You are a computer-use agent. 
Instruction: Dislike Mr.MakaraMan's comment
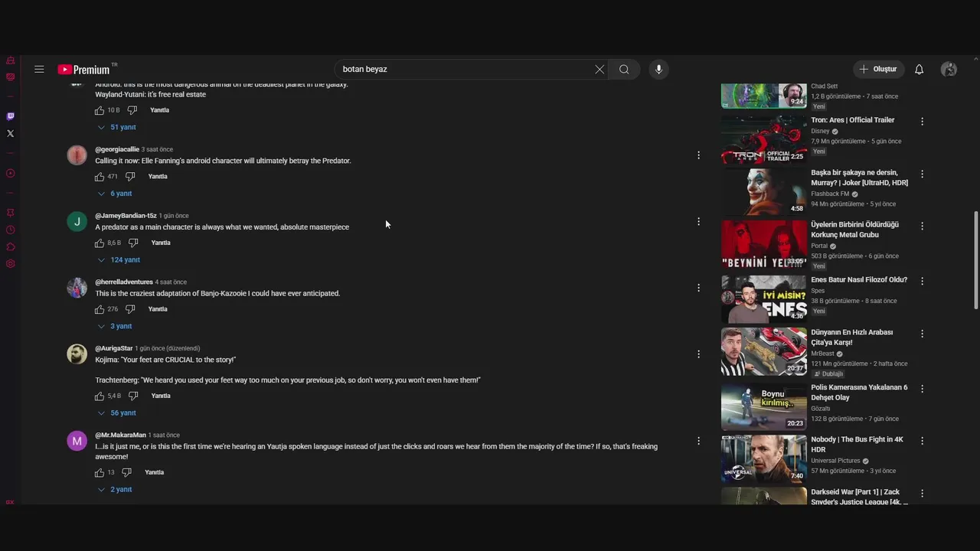pos(127,472)
